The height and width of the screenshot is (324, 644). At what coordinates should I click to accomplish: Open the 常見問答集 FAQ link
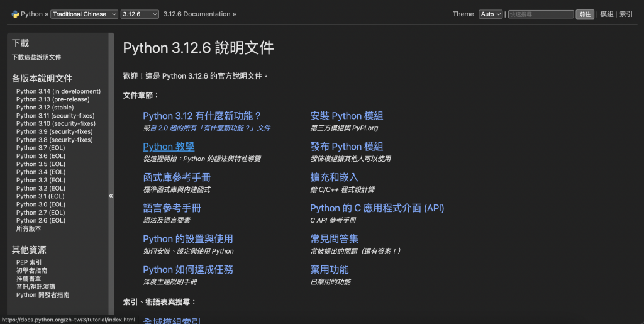pyautogui.click(x=335, y=239)
